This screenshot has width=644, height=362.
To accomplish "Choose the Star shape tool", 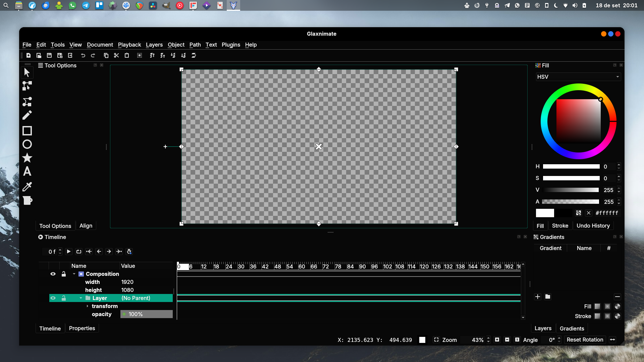I will pyautogui.click(x=27, y=158).
